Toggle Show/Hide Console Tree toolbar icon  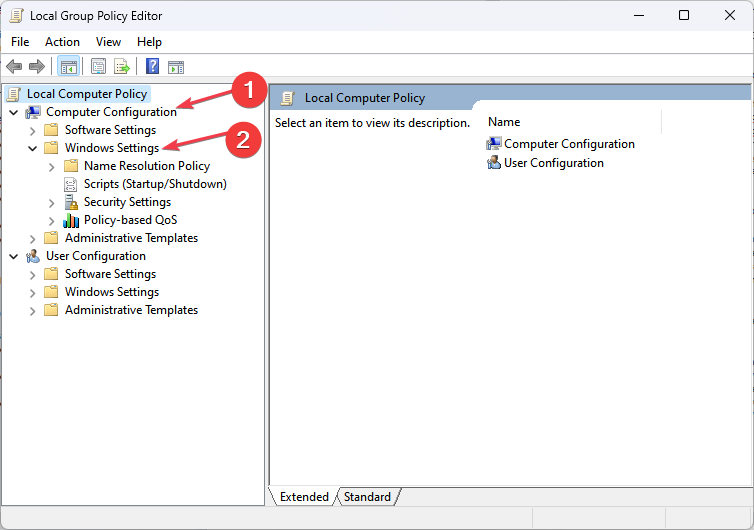pos(68,67)
